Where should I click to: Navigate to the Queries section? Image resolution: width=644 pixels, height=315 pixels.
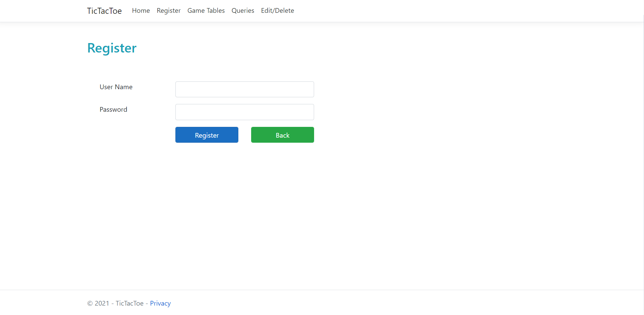pos(242,10)
